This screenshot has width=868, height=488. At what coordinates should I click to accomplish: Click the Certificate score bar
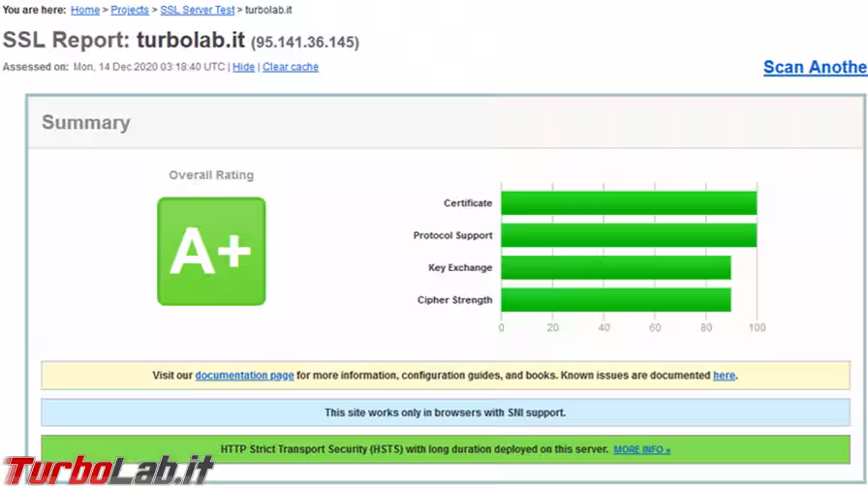629,203
